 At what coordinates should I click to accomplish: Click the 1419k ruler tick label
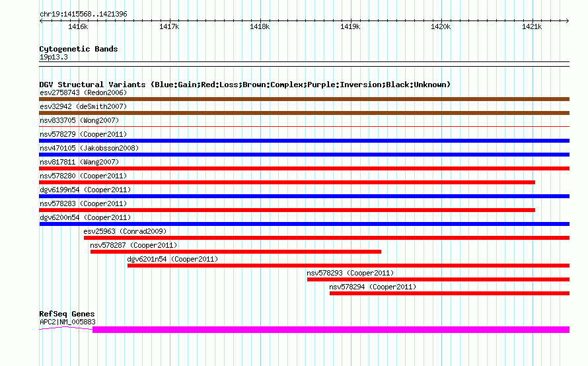pos(350,26)
